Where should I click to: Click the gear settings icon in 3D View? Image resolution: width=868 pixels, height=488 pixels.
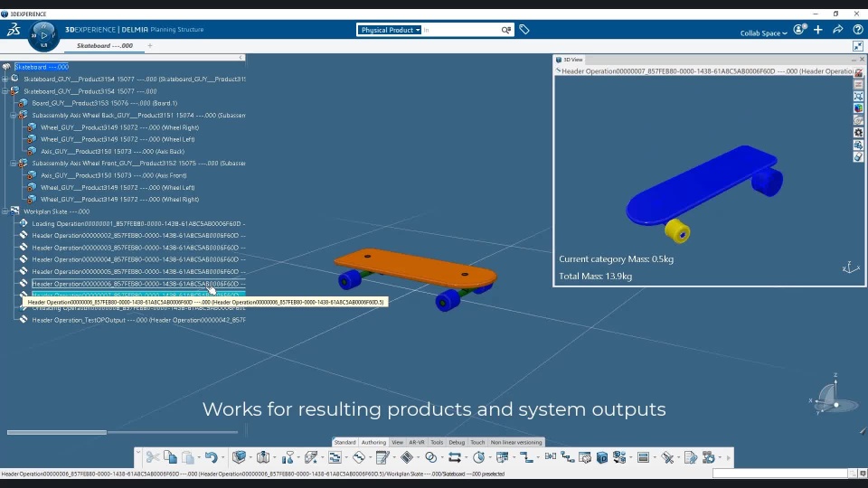(858, 133)
